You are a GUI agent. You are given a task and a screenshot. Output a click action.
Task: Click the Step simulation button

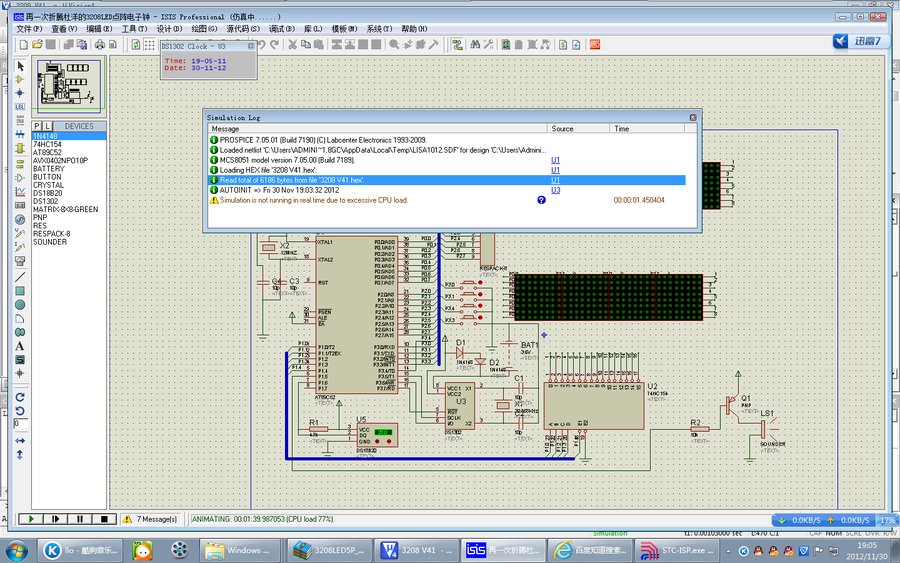pyautogui.click(x=54, y=519)
